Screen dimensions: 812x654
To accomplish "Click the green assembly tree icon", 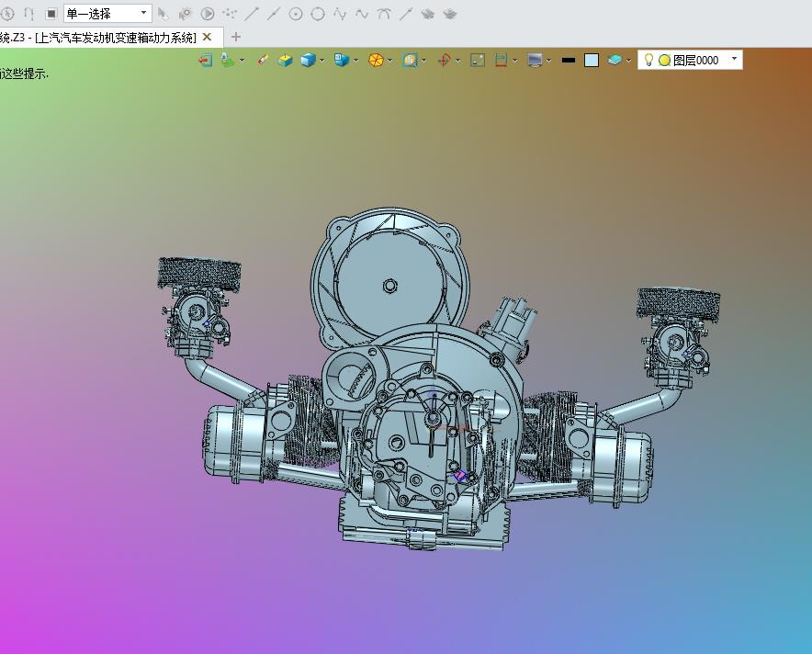I will point(227,60).
